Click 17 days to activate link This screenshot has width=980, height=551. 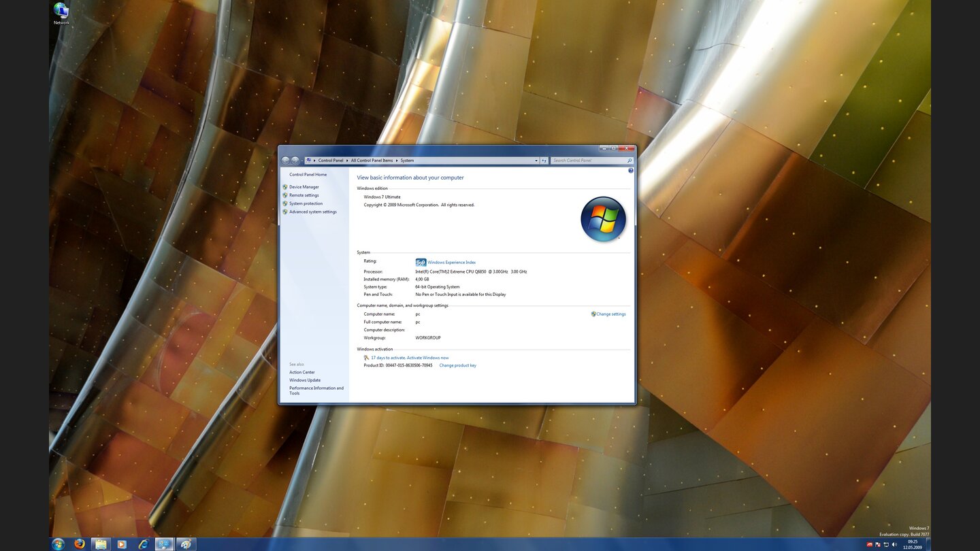point(410,358)
